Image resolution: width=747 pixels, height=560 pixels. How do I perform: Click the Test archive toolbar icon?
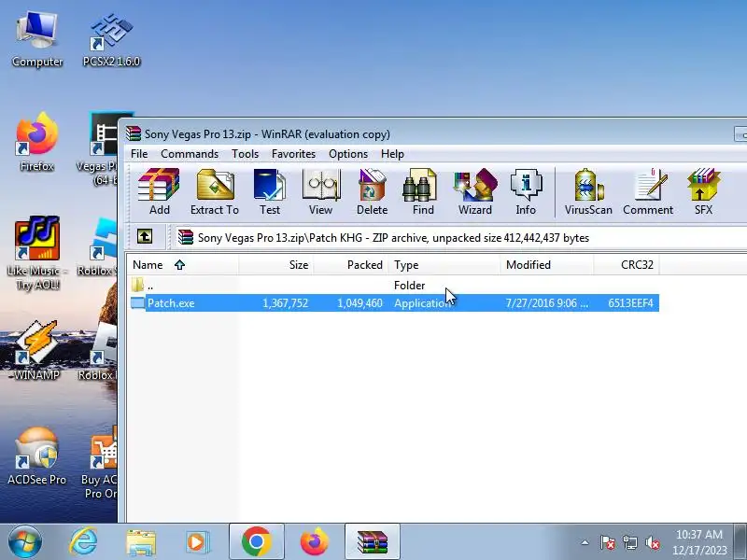click(x=270, y=192)
